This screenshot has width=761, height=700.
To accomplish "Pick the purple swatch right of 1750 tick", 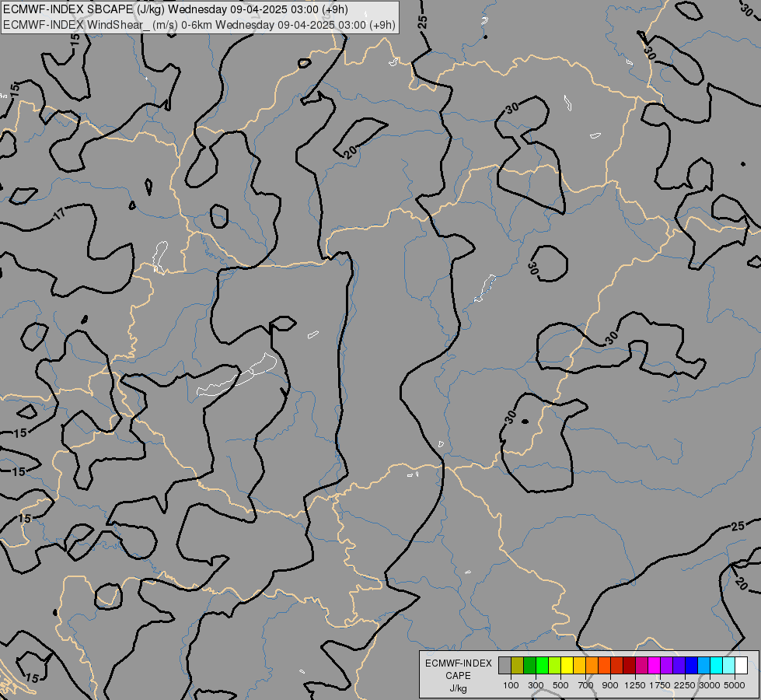I will click(667, 665).
